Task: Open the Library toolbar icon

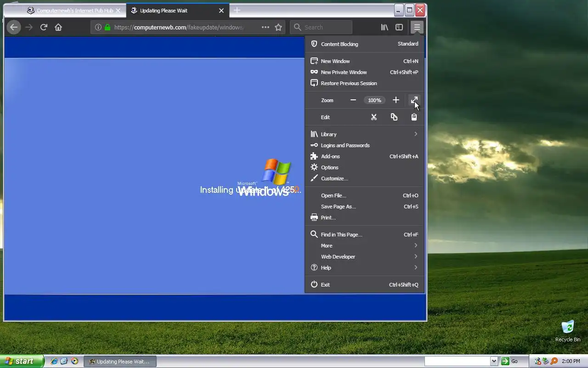Action: point(384,27)
